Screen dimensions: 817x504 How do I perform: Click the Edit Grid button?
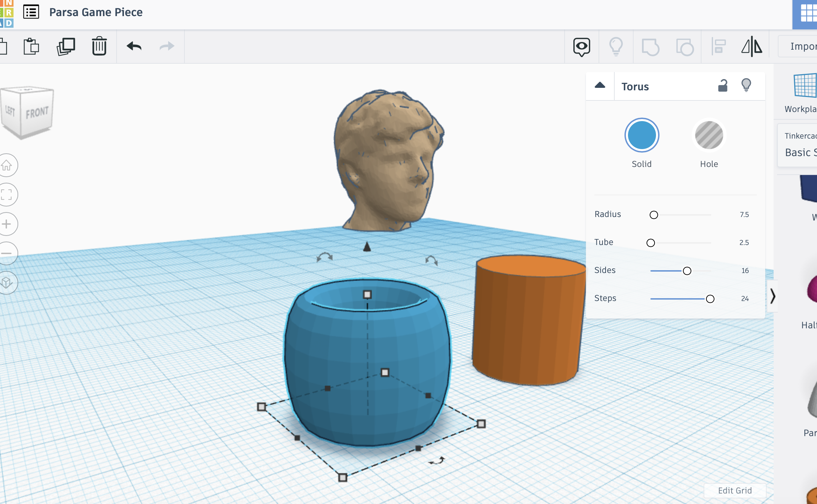[735, 490]
